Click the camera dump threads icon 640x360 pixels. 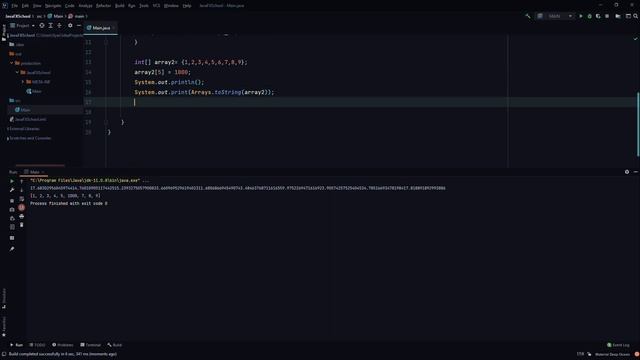coord(12,209)
